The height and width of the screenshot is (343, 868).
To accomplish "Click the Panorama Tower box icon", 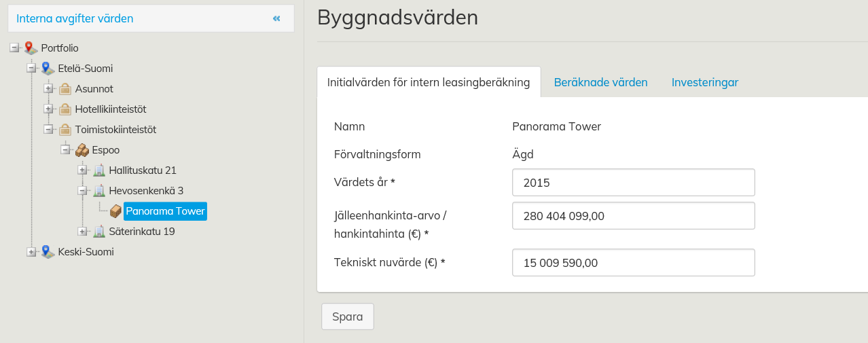I will (x=115, y=211).
